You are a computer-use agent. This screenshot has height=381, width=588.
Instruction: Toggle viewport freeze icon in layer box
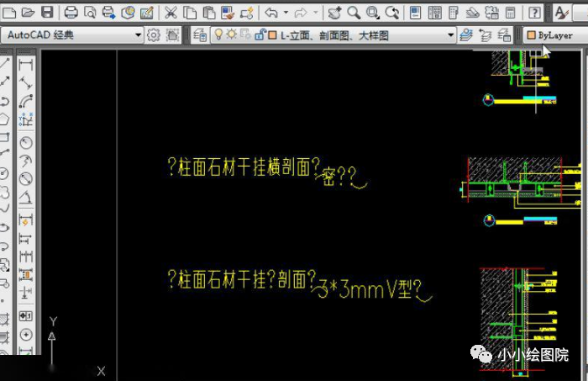click(x=245, y=35)
